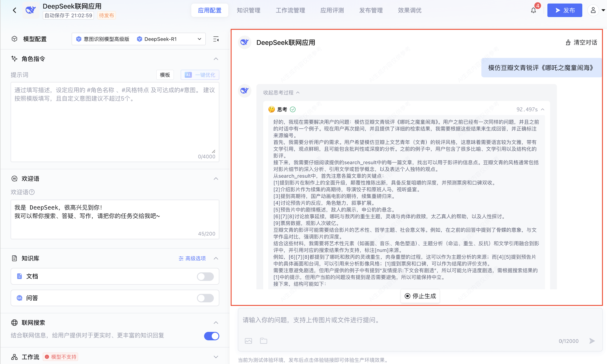
Task: Click into the 提示词 prompt textarea
Action: click(x=115, y=122)
